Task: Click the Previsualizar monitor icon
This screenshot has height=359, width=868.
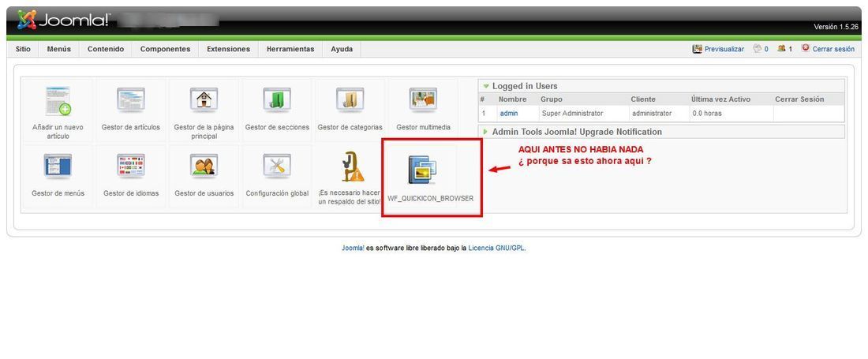Action: tap(697, 49)
